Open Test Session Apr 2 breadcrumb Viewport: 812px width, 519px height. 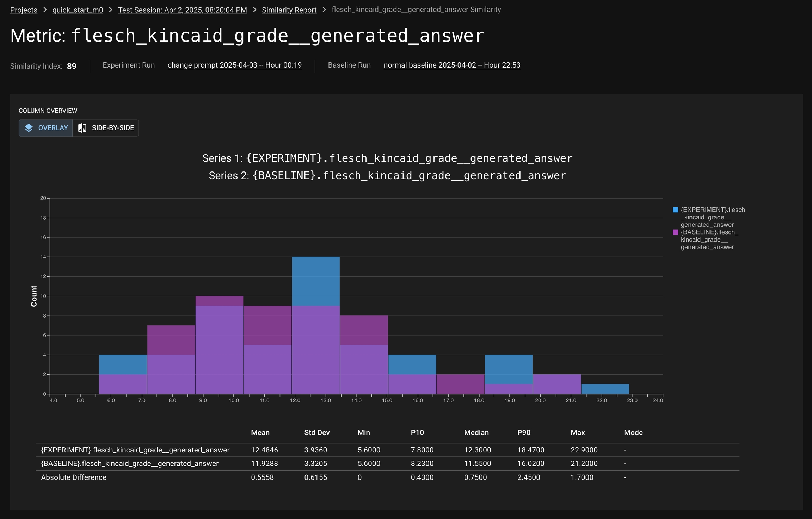183,10
